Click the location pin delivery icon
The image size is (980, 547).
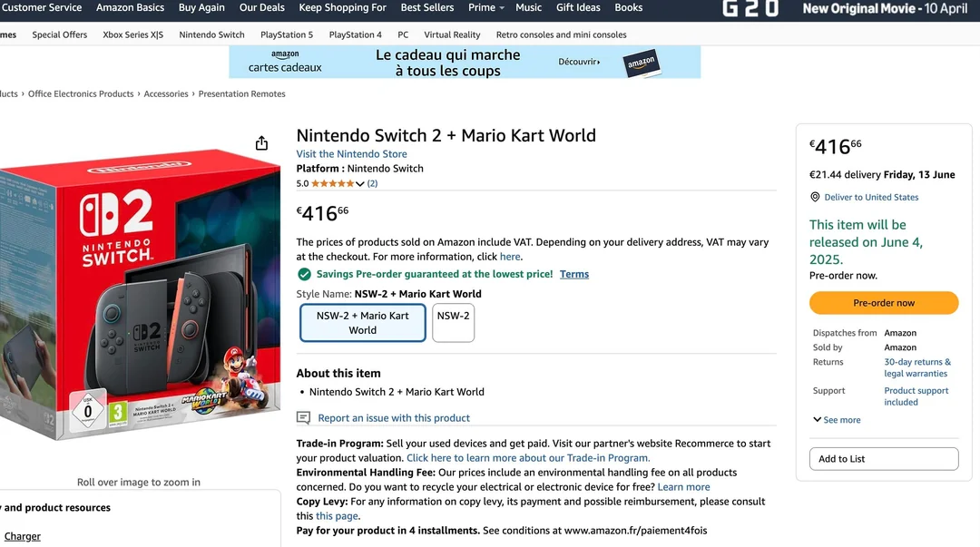coord(815,197)
